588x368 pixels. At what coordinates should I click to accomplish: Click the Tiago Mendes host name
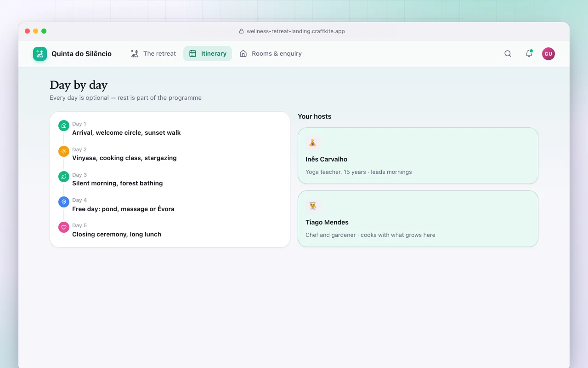point(327,222)
